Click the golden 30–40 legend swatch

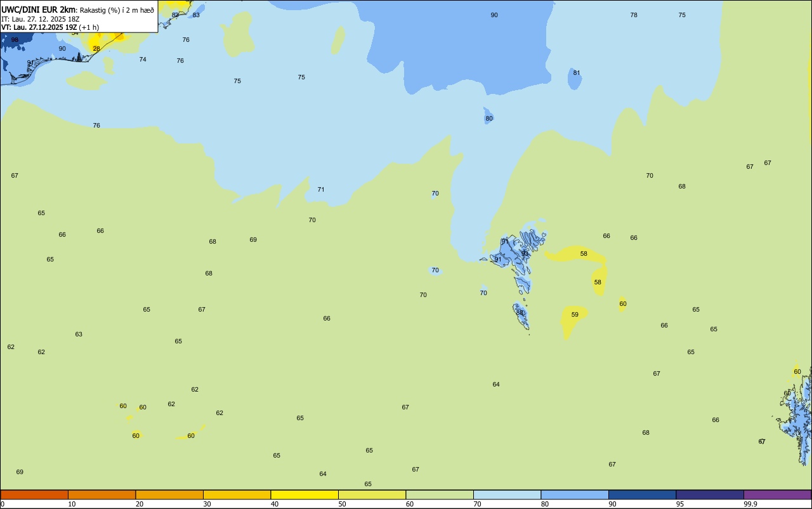coord(237,494)
